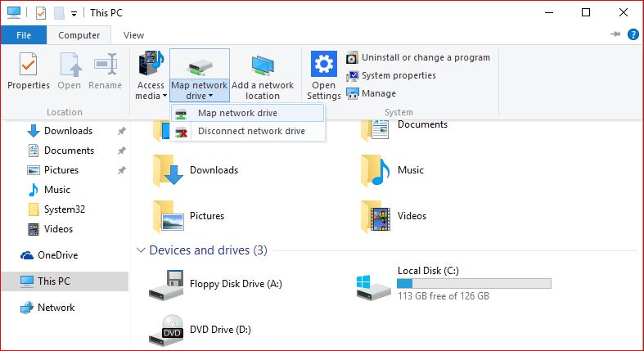The image size is (644, 351).
Task: Expand the Access media dropdown arrow
Action: point(164,96)
